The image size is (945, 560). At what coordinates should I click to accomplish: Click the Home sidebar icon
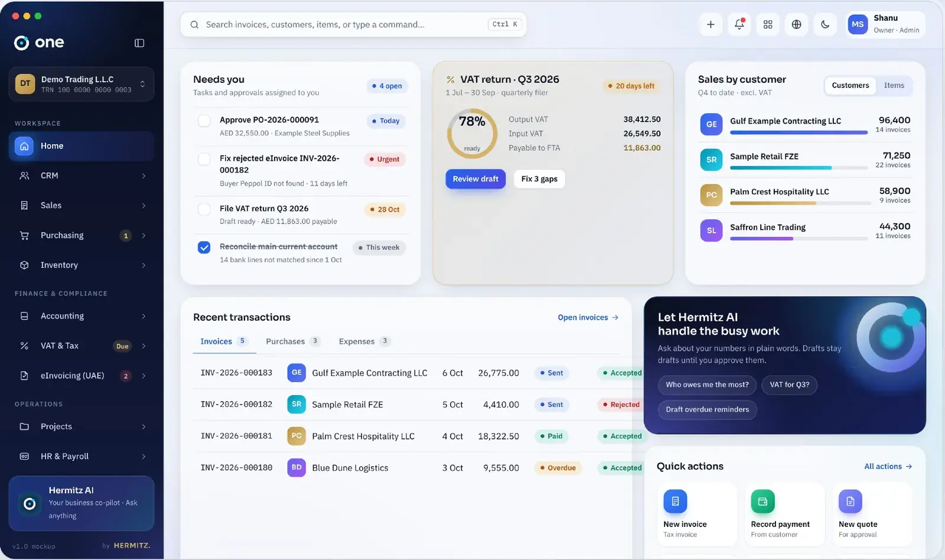pos(24,146)
